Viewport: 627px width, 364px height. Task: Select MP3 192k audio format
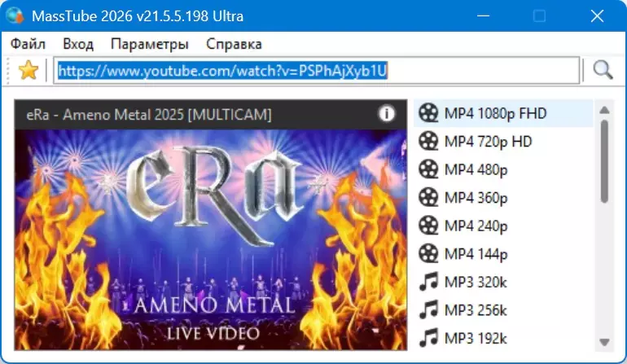[x=503, y=338]
